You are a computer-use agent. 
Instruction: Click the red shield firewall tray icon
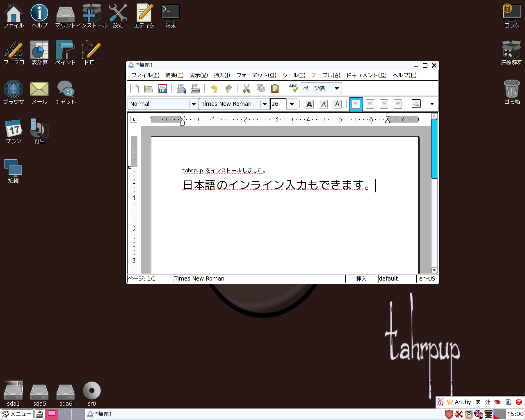point(449,414)
